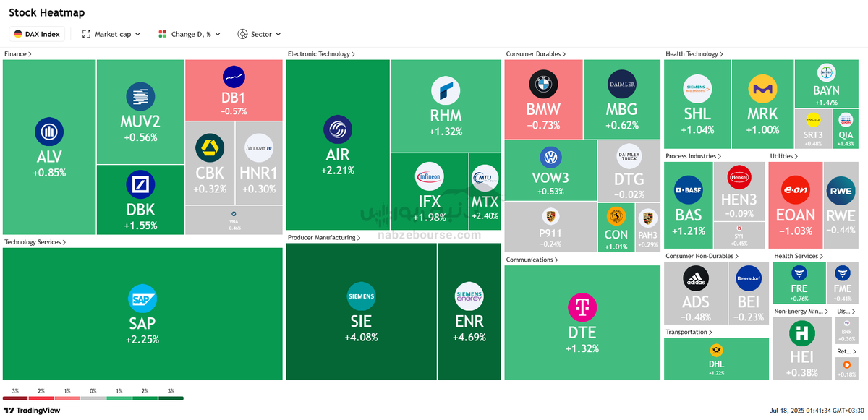
Task: Click the Adidas ADS logo
Action: pos(695,278)
